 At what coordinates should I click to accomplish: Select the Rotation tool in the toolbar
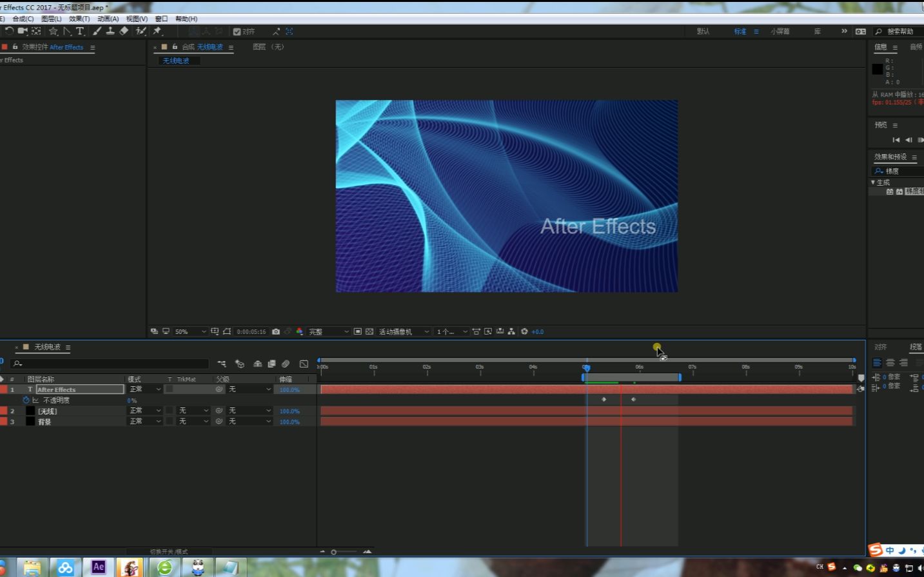(9, 31)
